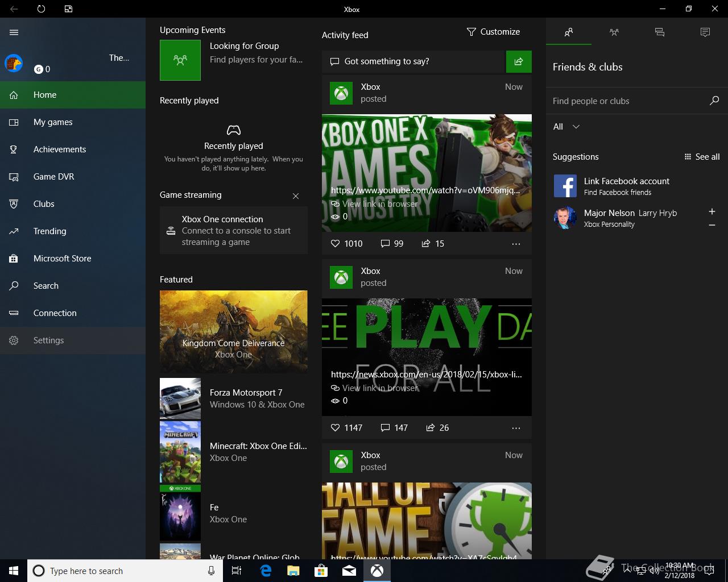Viewport: 728px width, 582px height.
Task: Click Xbox One connection card
Action: point(234,230)
